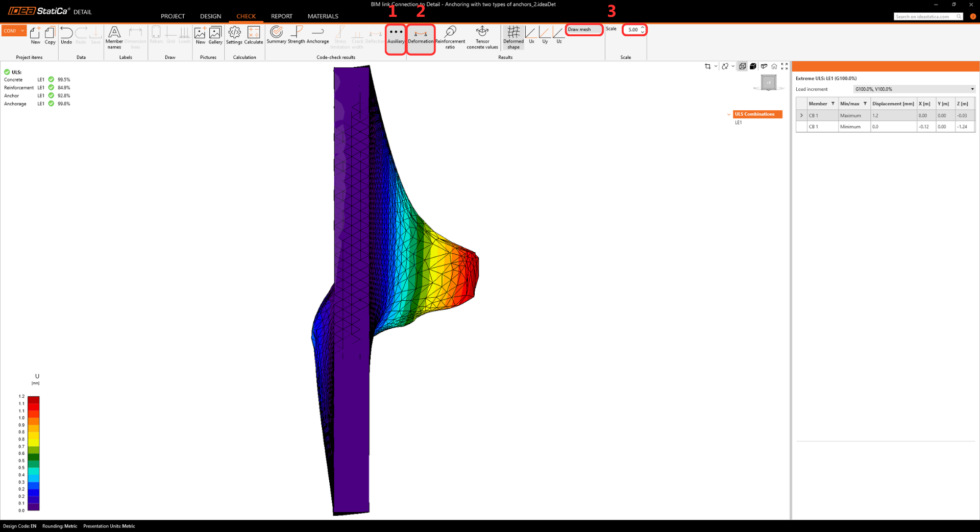
Task: Increase the Scale value stepper
Action: coord(643,28)
